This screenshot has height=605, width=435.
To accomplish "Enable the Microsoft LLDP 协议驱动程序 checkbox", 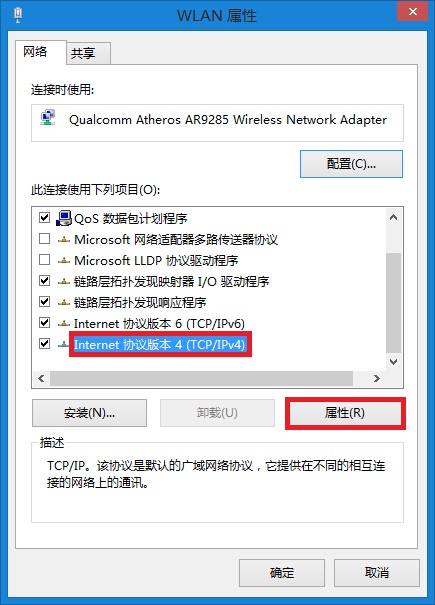I will [44, 260].
